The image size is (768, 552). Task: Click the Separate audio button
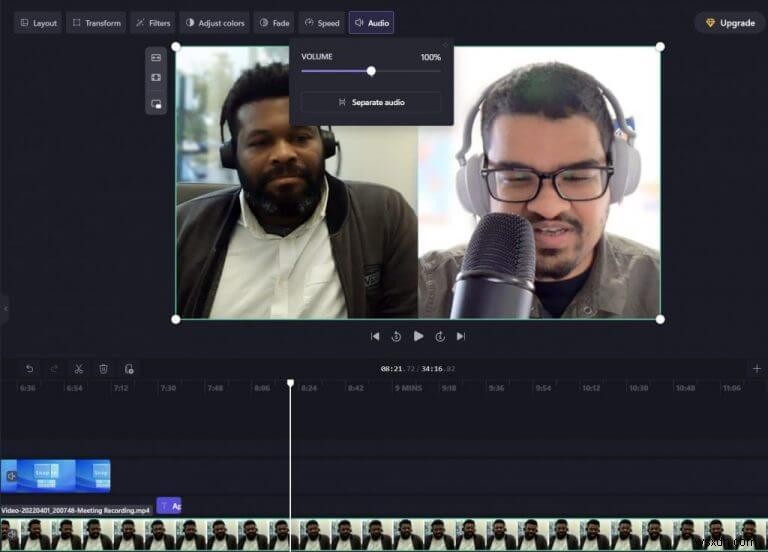[x=371, y=102]
